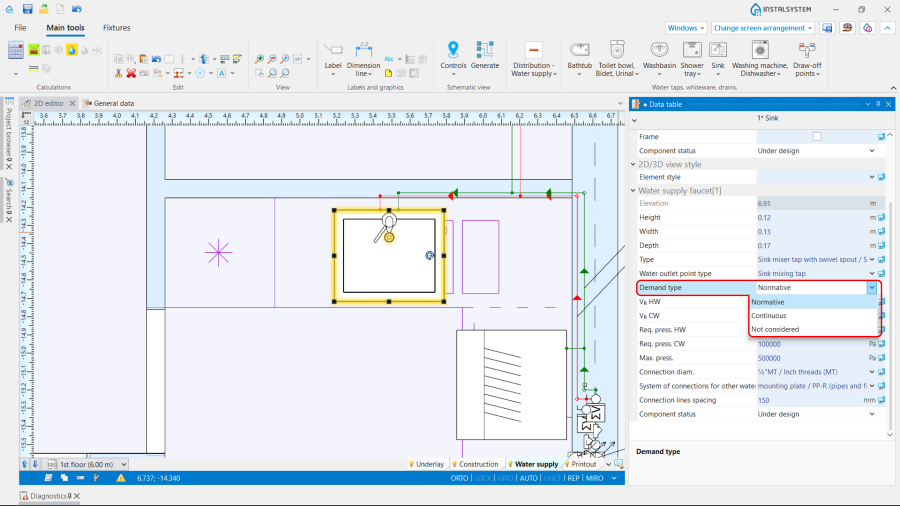Choose Continuous from Demand type list
This screenshot has width=900, height=506.
[769, 315]
